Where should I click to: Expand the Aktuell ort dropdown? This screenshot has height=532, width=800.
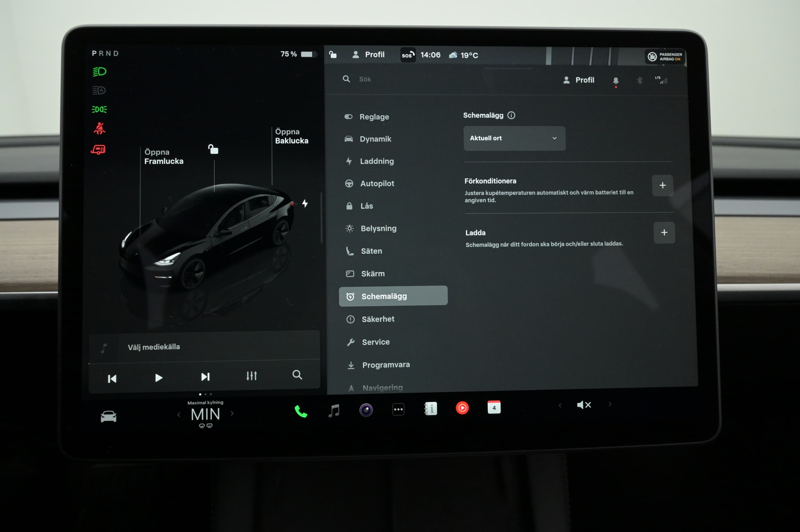514,139
